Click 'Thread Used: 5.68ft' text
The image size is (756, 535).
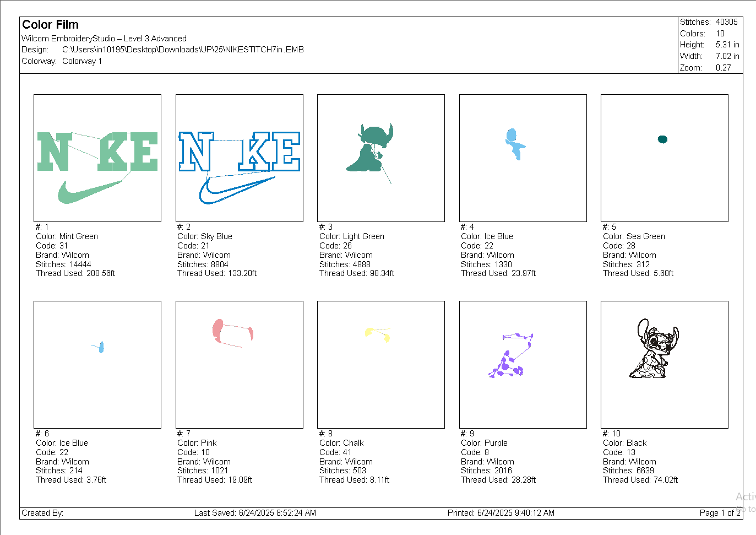(x=638, y=273)
